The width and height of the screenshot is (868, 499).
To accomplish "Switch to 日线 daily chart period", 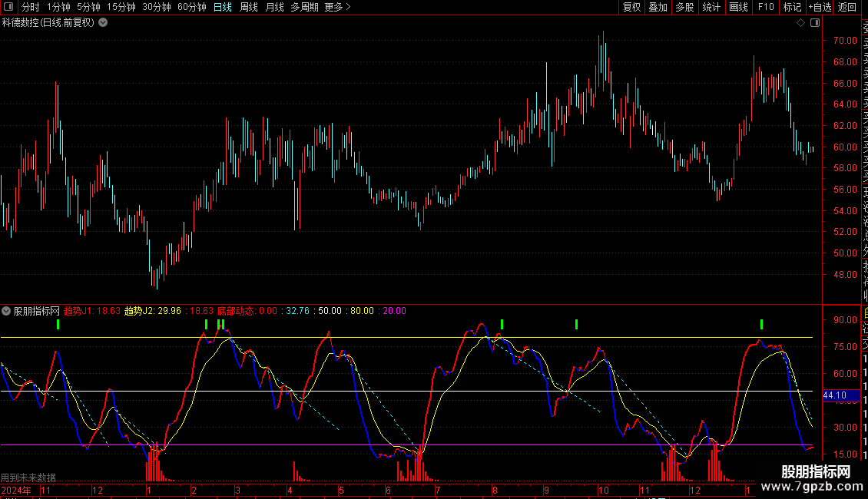I will coord(223,7).
